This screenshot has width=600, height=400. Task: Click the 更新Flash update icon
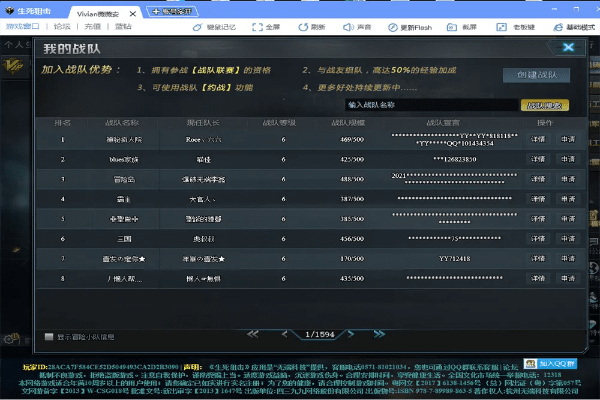pyautogui.click(x=393, y=27)
